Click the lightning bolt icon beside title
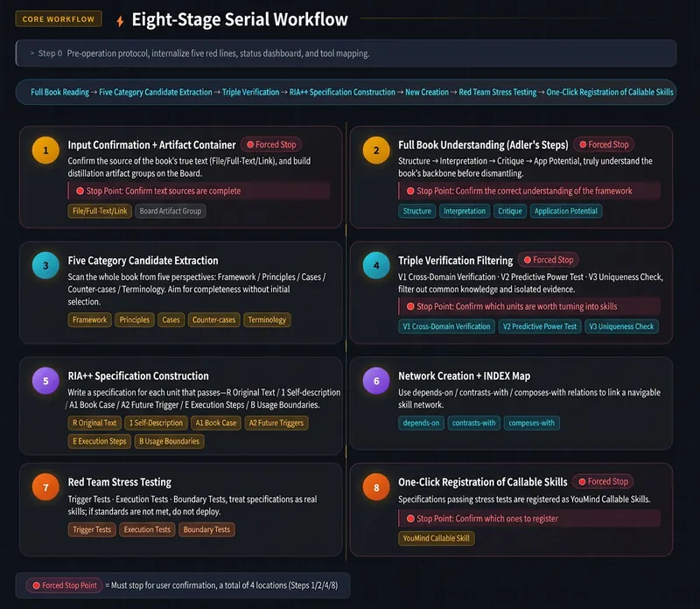This screenshot has width=700, height=609. pos(120,21)
